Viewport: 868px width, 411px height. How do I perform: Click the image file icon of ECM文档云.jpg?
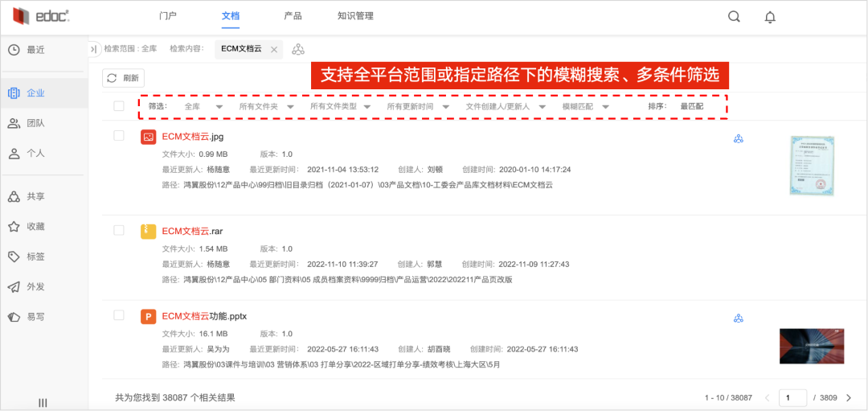148,137
